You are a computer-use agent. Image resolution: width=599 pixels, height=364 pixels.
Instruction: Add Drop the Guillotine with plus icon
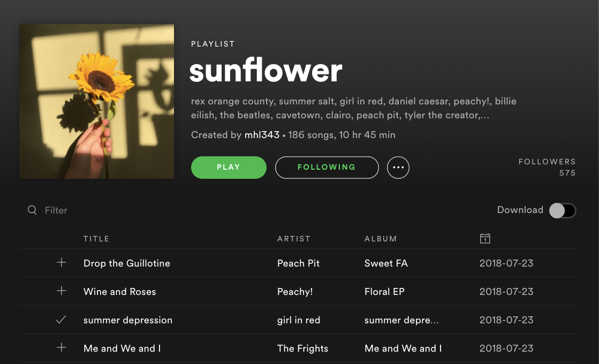62,262
